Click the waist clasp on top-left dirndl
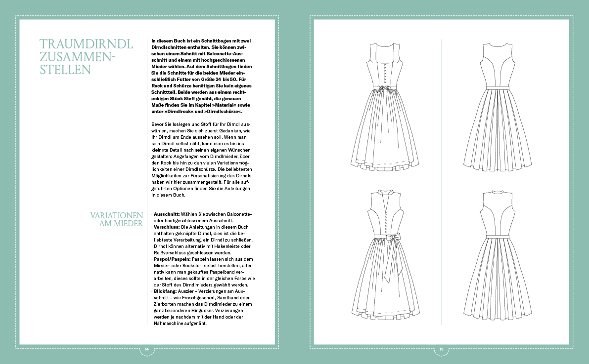 (387, 89)
